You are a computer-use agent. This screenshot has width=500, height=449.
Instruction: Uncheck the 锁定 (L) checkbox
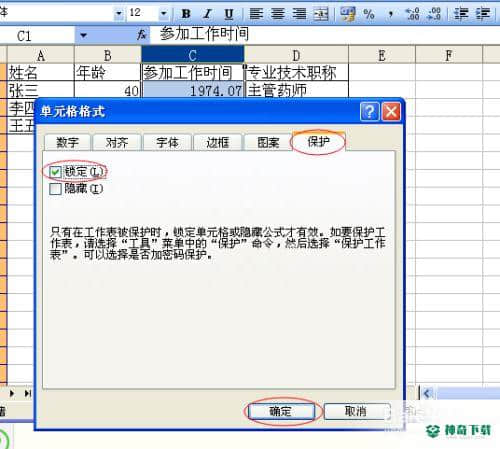55,172
